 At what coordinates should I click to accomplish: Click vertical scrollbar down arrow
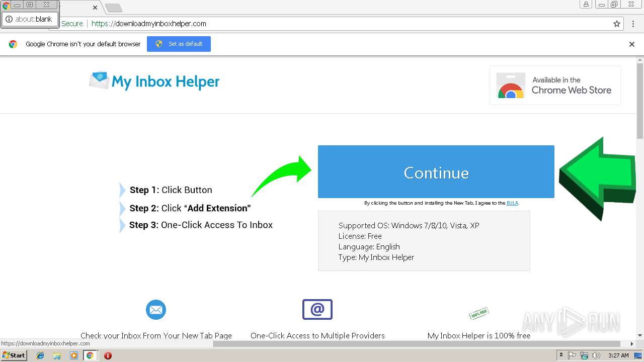tap(640, 335)
